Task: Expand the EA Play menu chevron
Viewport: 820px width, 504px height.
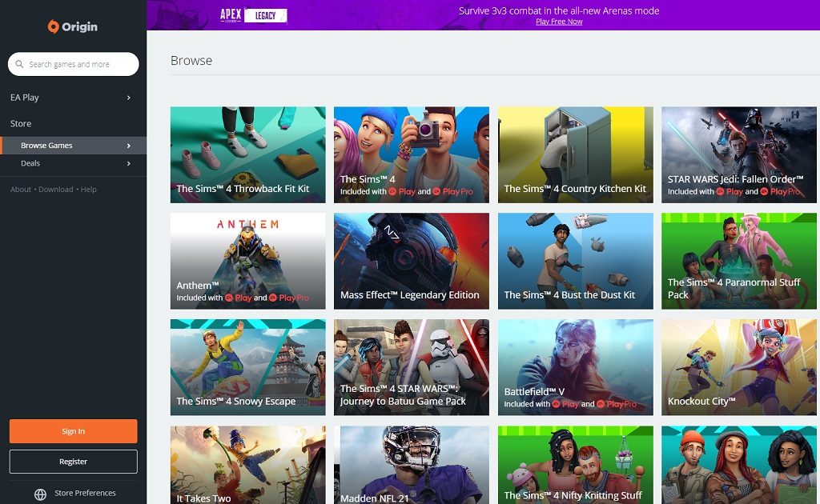Action: point(129,98)
